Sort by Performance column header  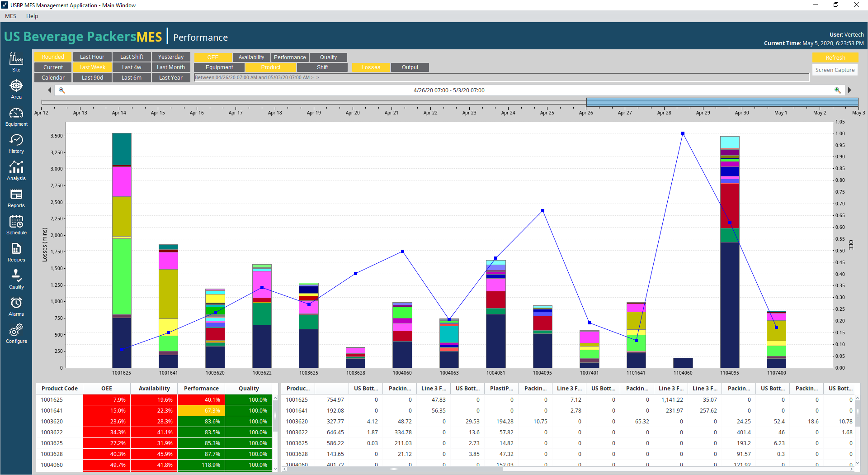coord(201,389)
